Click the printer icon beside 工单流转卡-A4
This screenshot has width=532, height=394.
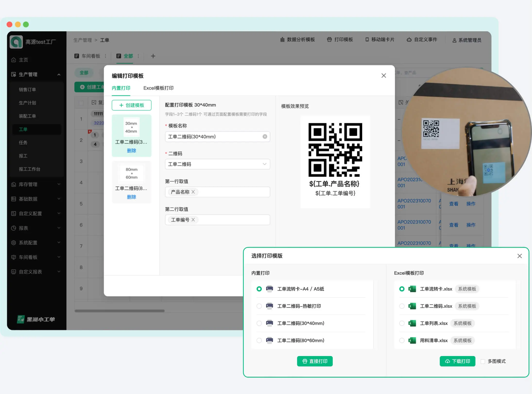(270, 289)
